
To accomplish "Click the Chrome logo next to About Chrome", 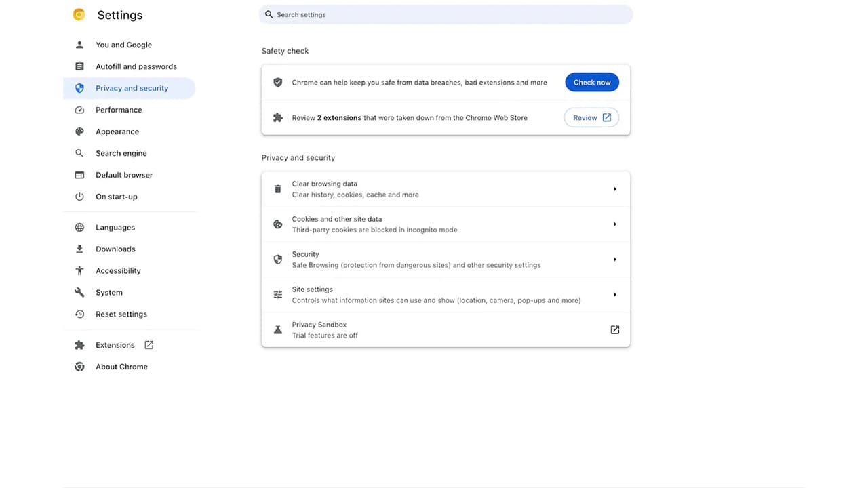I will pyautogui.click(x=79, y=366).
